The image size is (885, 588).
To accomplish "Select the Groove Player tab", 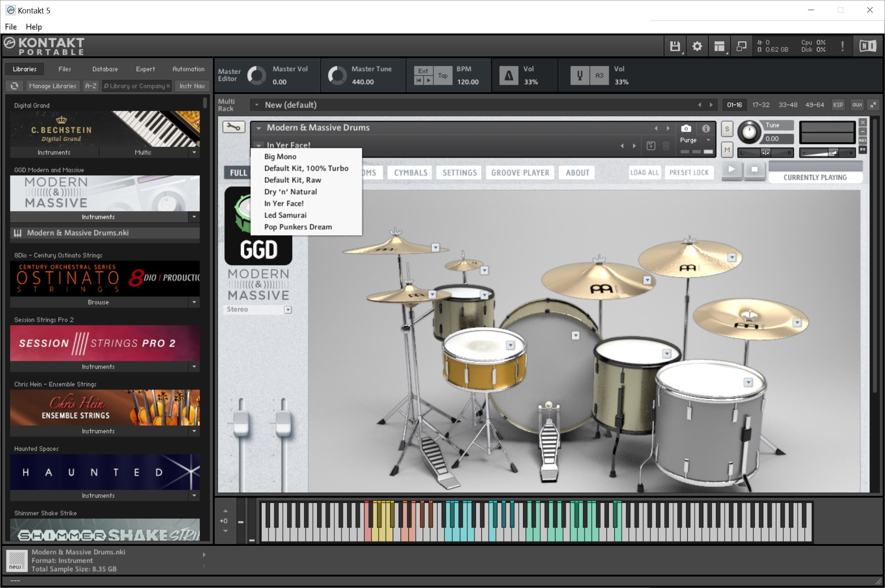I will point(520,172).
